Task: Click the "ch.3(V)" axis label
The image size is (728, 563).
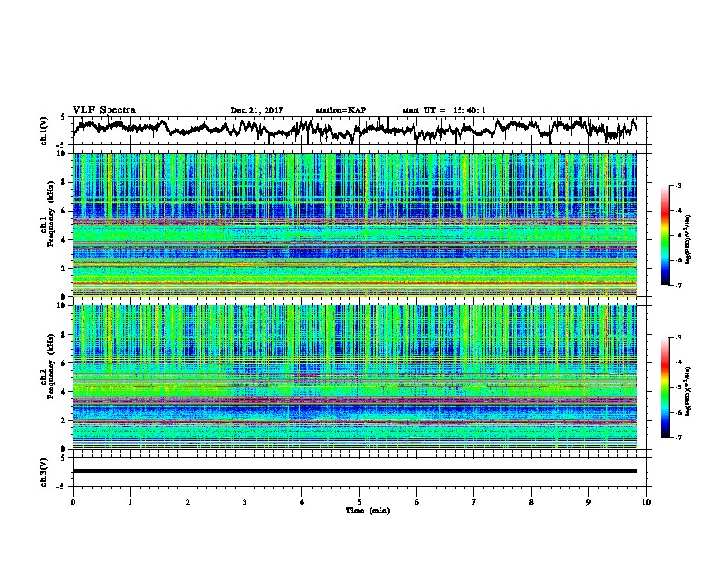Action: click(x=44, y=472)
